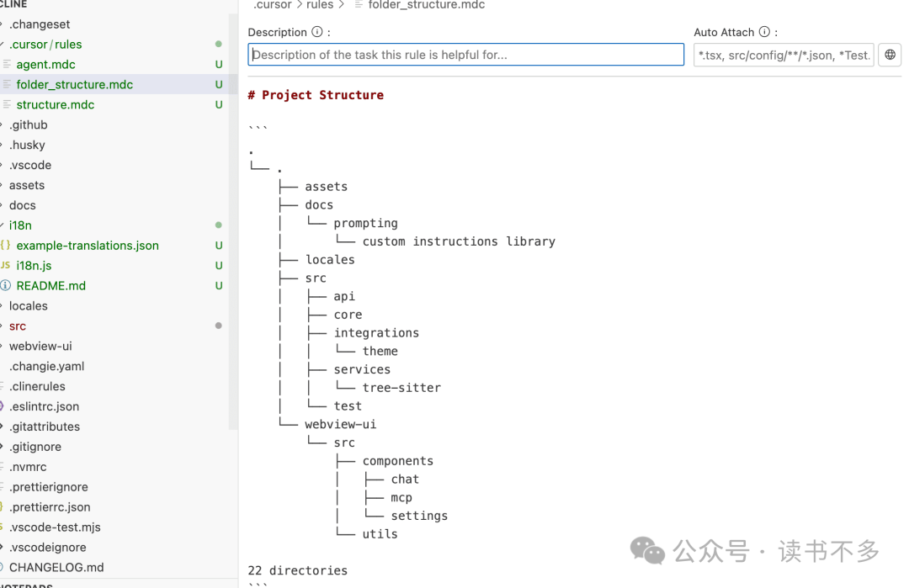The width and height of the screenshot is (909, 588).
Task: Expand the .github folder
Action: [28, 124]
